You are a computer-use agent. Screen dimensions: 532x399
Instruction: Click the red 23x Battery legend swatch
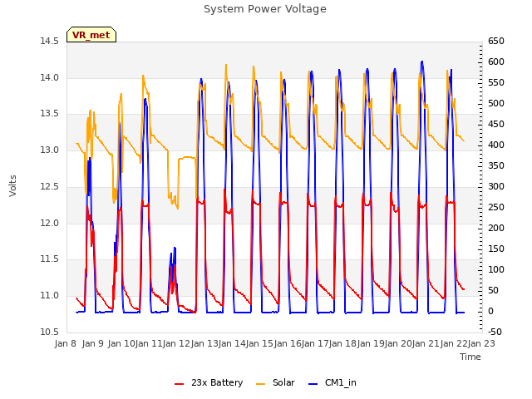click(x=180, y=384)
